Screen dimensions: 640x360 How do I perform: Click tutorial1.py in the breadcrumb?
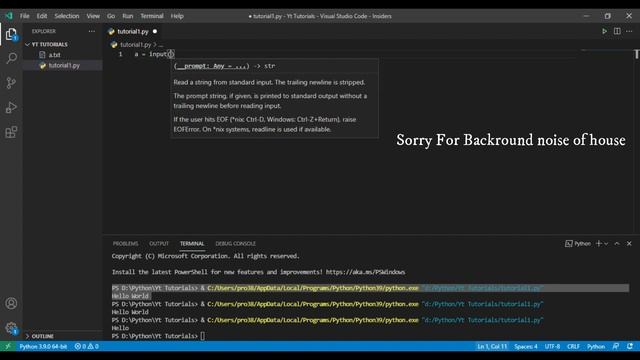135,44
